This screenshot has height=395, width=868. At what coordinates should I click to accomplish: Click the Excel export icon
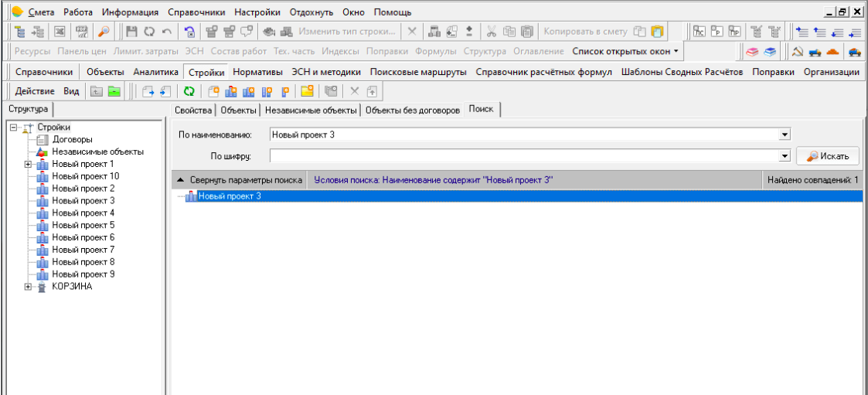point(59,32)
